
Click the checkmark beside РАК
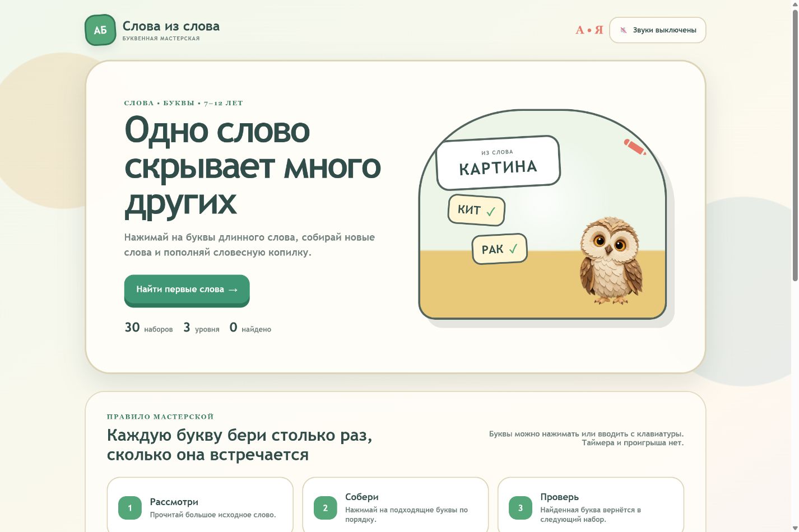point(513,249)
